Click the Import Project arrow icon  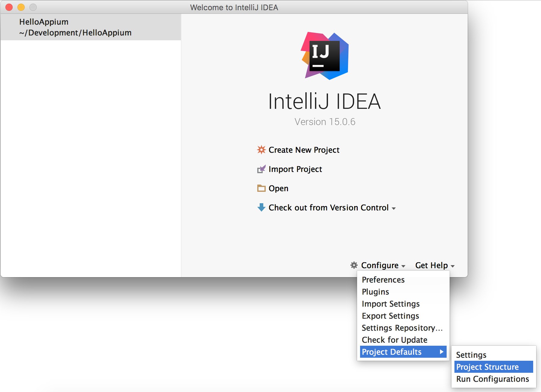261,169
